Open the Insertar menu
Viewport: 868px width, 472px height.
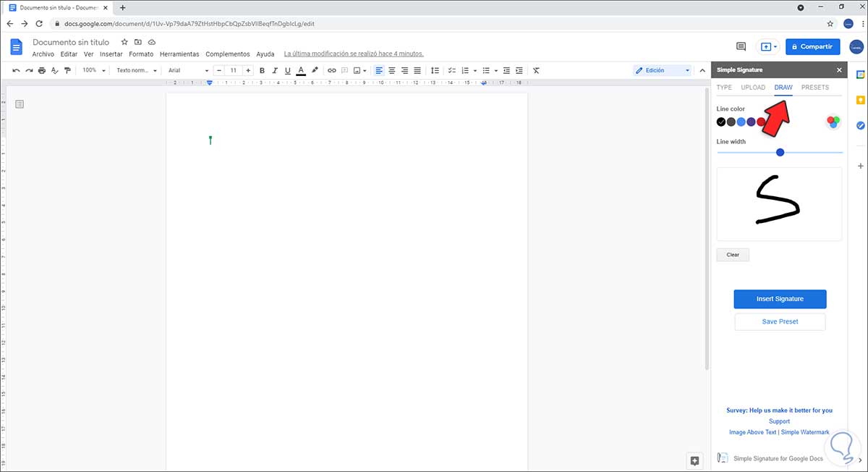click(111, 54)
